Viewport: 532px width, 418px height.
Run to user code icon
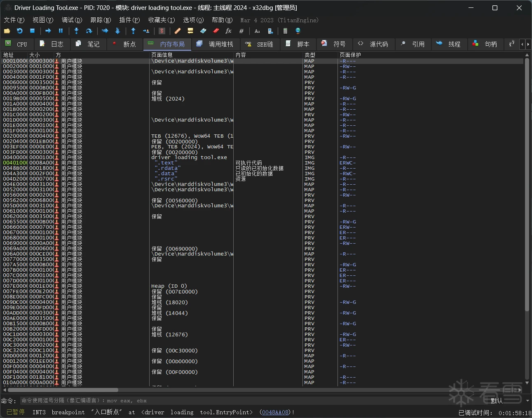[146, 31]
